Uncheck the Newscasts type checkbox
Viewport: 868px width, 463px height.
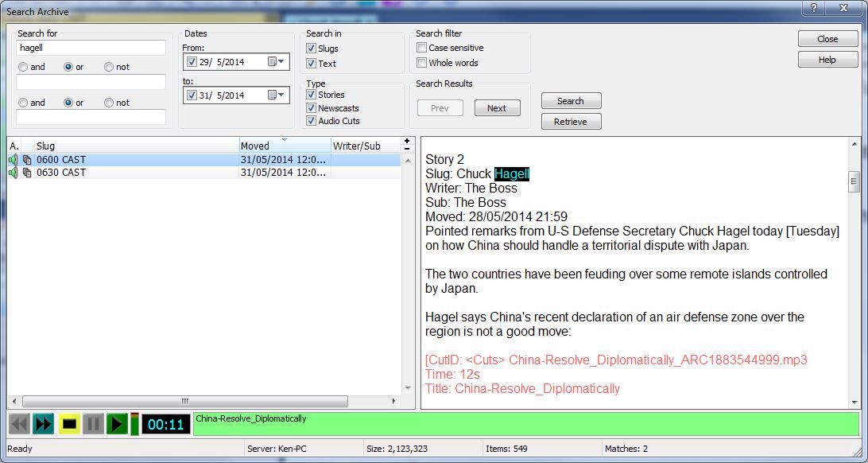[x=311, y=108]
